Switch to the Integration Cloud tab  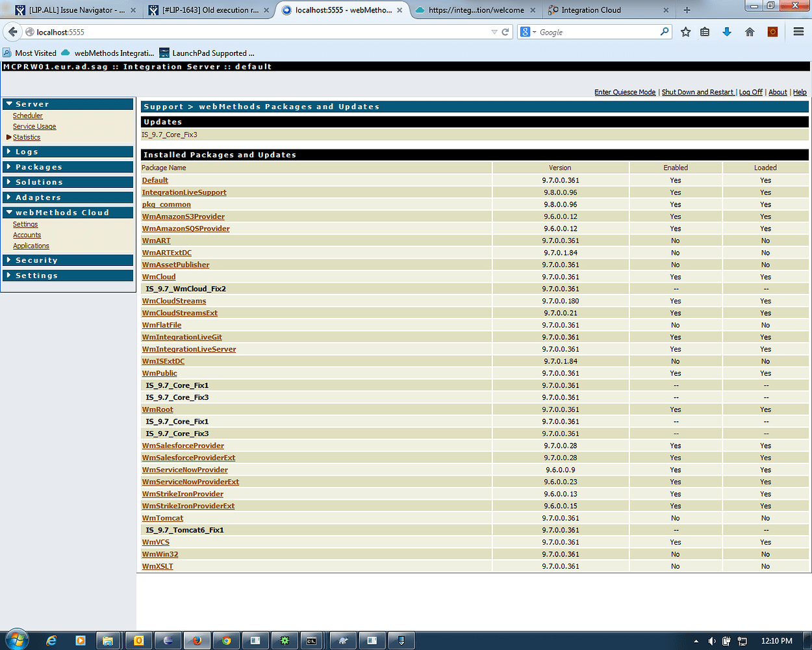tap(609, 10)
